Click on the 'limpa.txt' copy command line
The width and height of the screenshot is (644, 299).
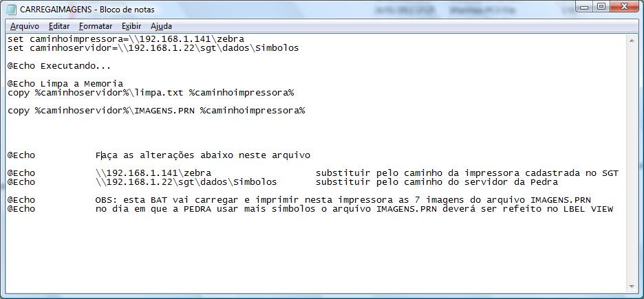[x=151, y=93]
